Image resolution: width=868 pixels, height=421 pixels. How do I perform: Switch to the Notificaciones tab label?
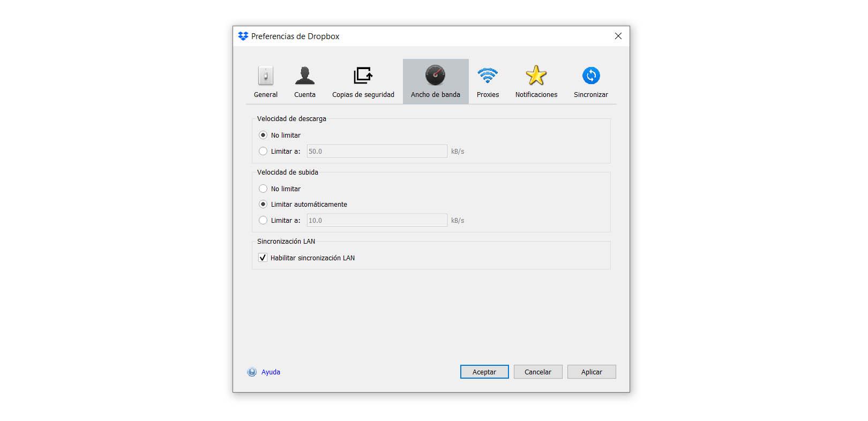(536, 95)
